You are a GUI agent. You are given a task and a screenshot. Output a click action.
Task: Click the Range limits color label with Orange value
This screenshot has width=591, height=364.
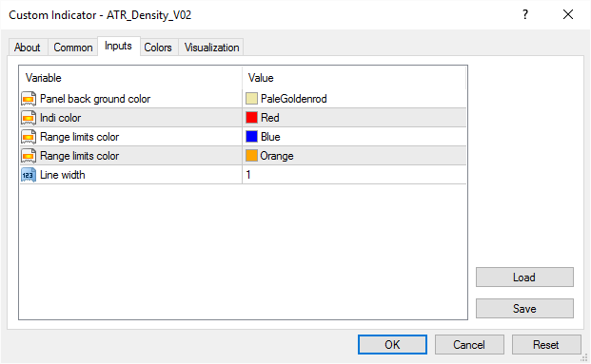[80, 156]
